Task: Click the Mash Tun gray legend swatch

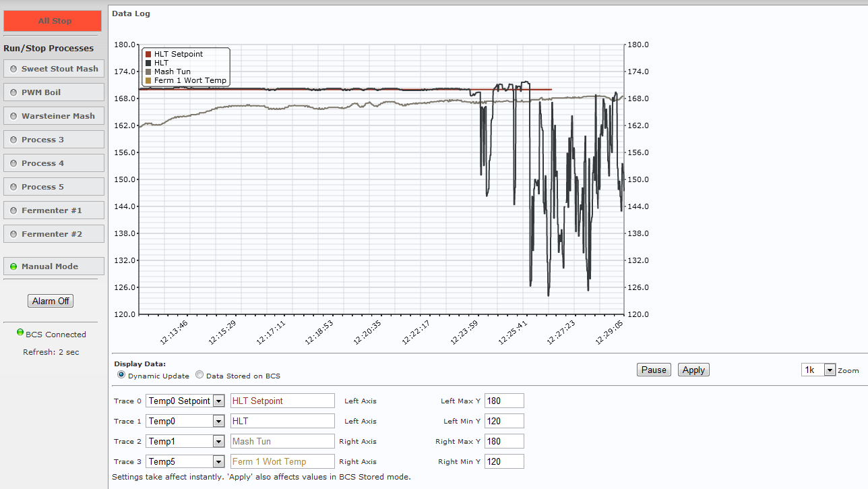Action: (x=148, y=71)
